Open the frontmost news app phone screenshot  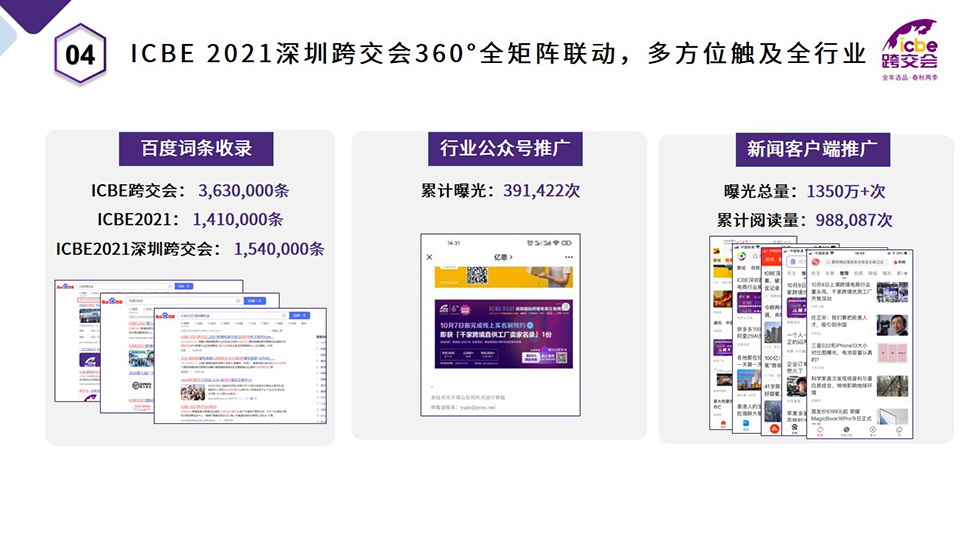pos(860,344)
